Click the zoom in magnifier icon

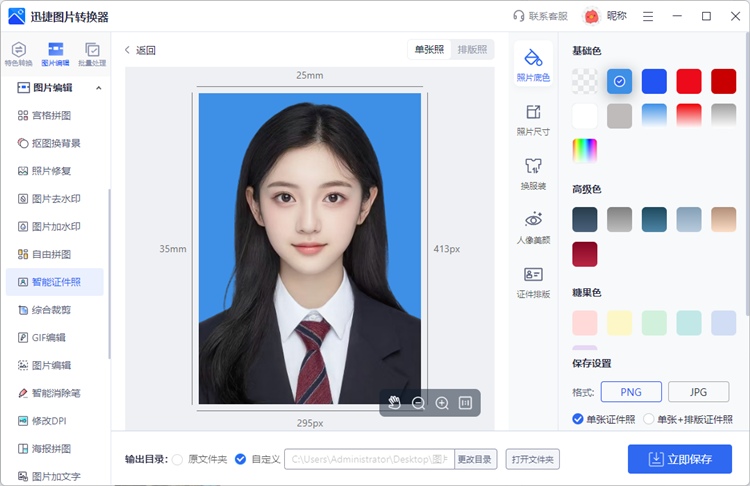pos(442,402)
